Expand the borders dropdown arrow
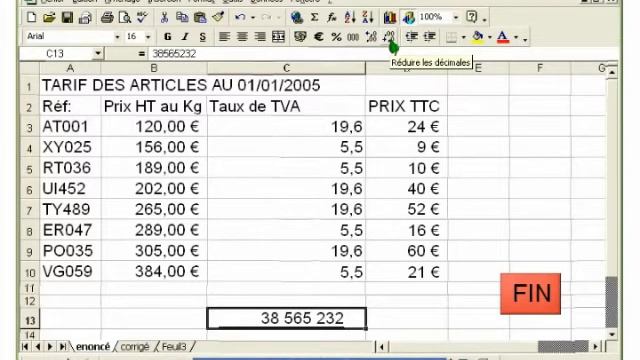640x360 pixels. click(x=463, y=37)
